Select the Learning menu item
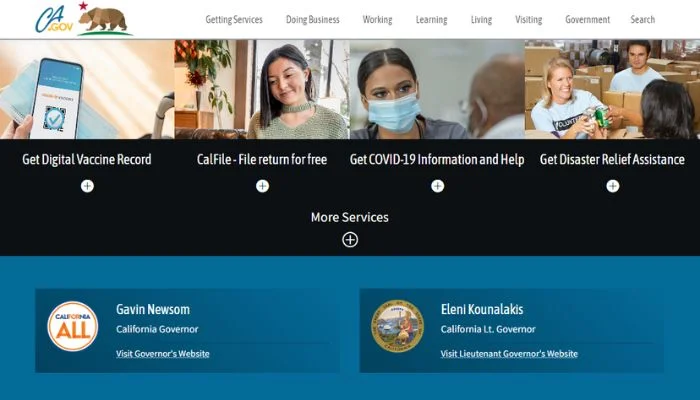This screenshot has width=700, height=400. 431,20
